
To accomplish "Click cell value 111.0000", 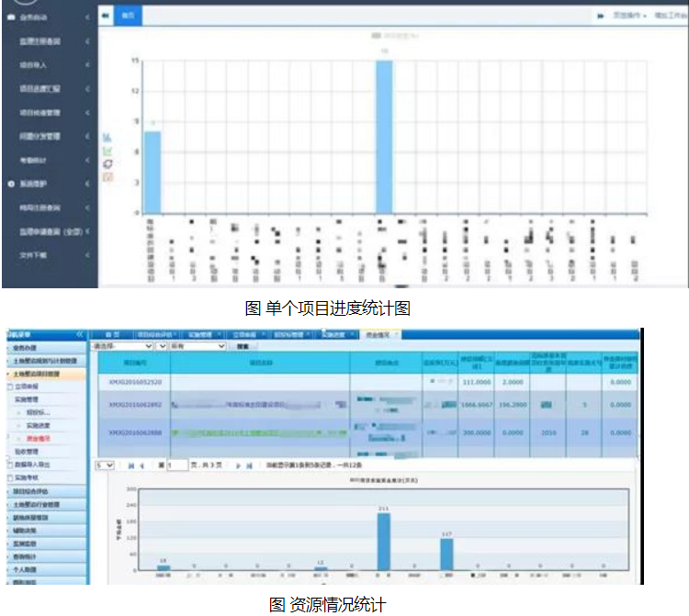I will [477, 382].
